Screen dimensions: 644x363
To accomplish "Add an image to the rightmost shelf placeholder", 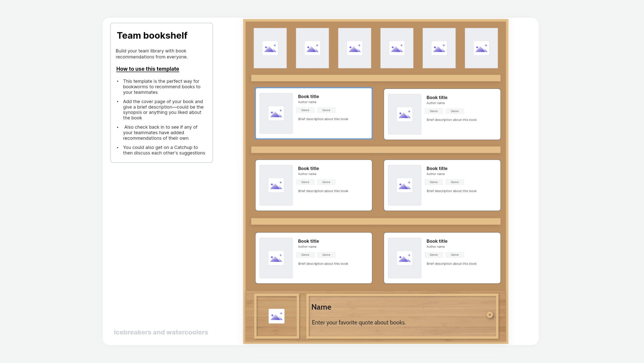I will pos(481,48).
